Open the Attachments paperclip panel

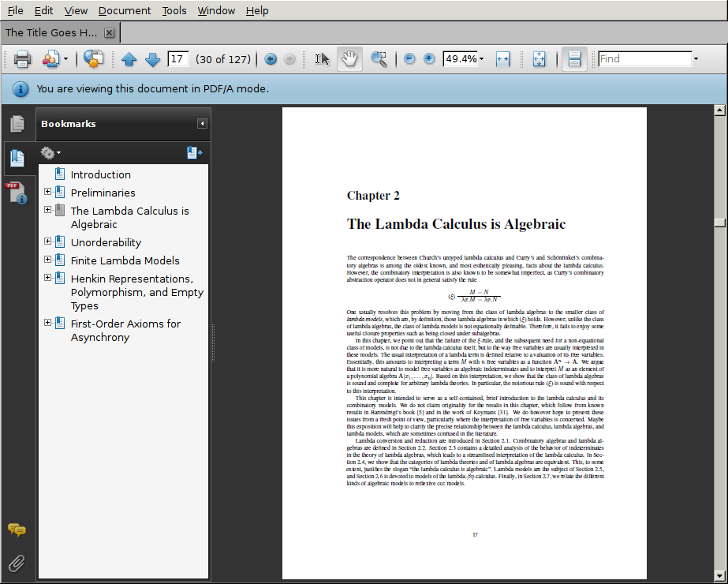pos(17,563)
